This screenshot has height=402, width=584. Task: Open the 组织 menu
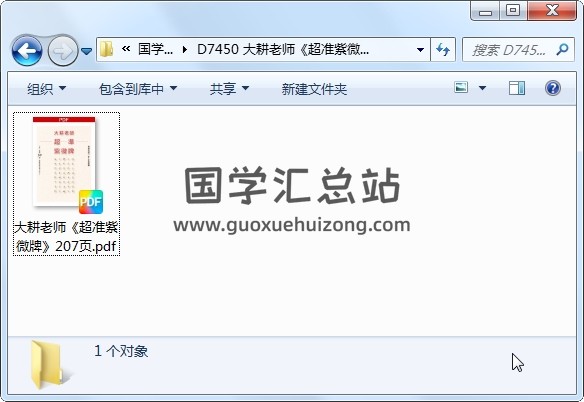(47, 89)
